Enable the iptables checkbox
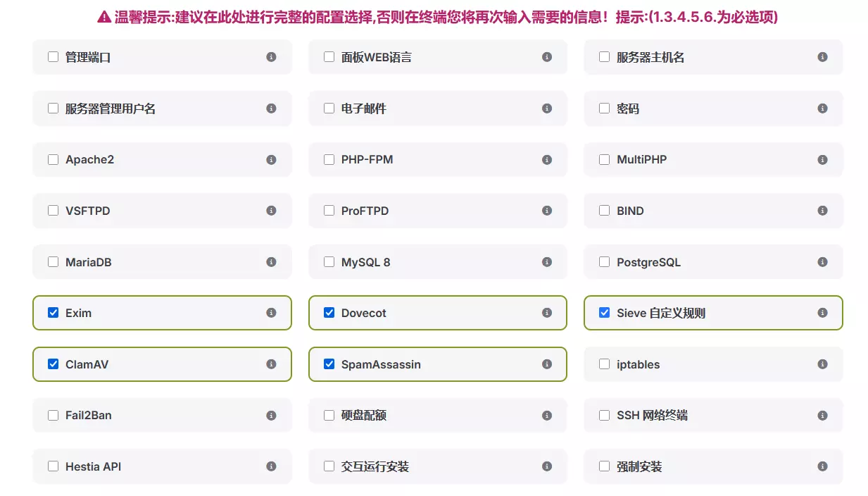Image resolution: width=868 pixels, height=496 pixels. pos(604,364)
